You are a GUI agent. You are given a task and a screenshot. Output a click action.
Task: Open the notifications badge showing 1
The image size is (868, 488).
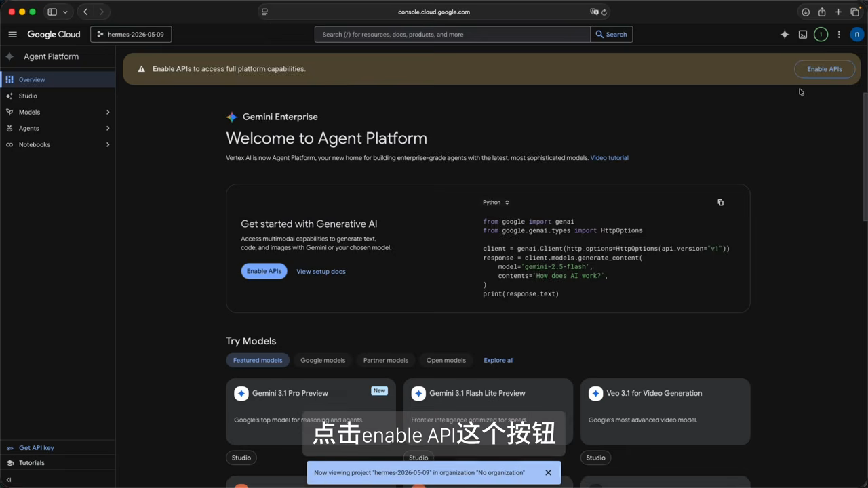click(821, 34)
